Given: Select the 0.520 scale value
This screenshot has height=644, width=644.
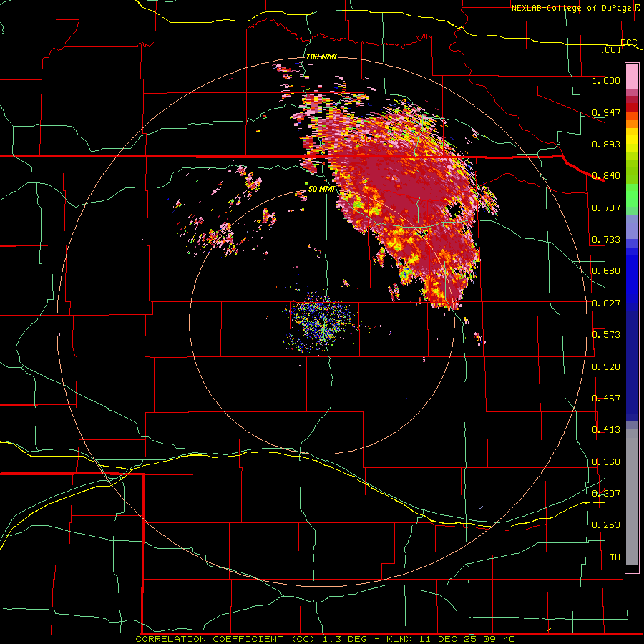Looking at the screenshot, I should pos(606,367).
